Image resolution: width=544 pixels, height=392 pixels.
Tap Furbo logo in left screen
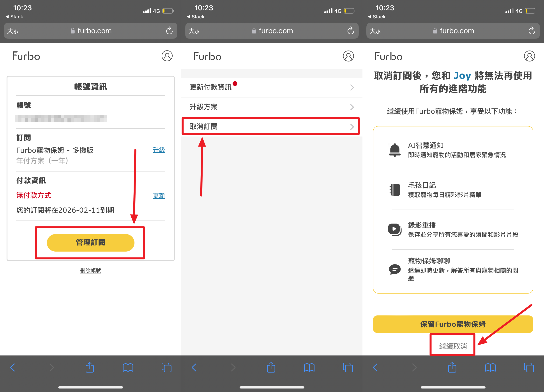coord(26,56)
